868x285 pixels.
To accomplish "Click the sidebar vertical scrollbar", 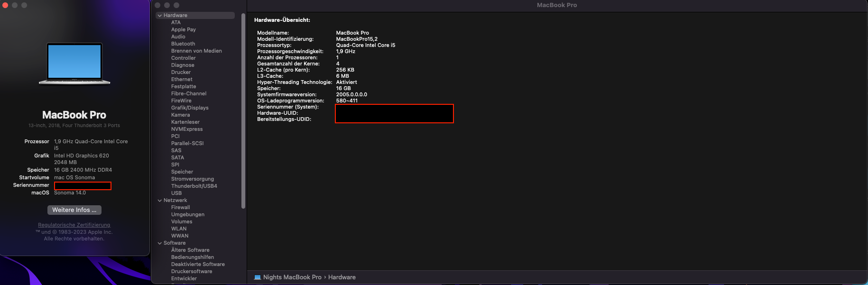I will point(243,110).
